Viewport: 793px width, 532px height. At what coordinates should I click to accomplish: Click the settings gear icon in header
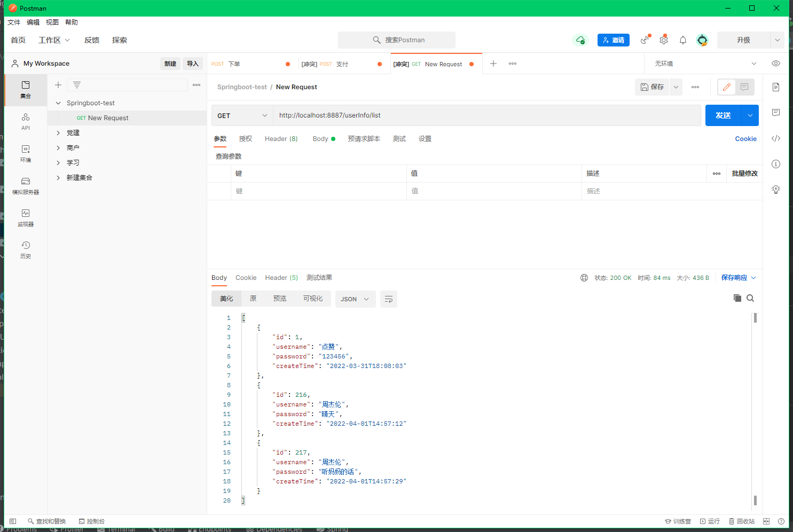[x=664, y=40]
